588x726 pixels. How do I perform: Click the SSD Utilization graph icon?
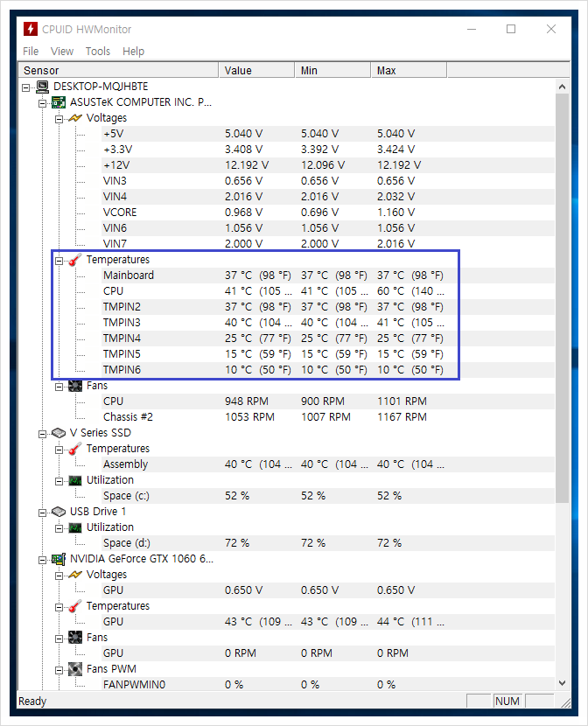[x=75, y=480]
